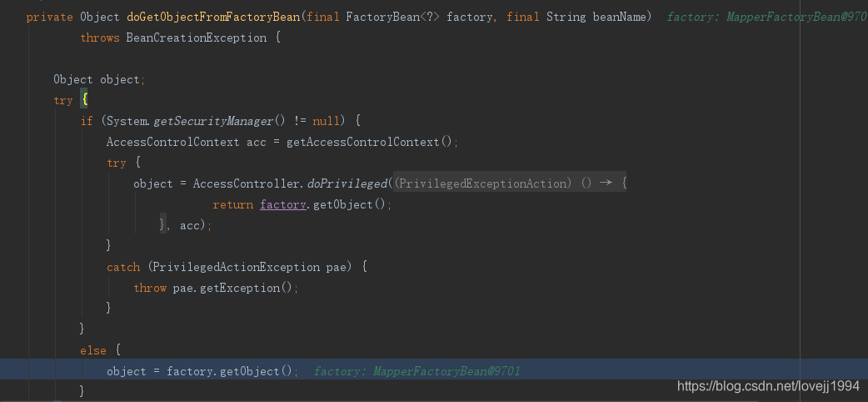This screenshot has height=402, width=868.
Task: Click 'final String beanName' parameter
Action: point(576,18)
